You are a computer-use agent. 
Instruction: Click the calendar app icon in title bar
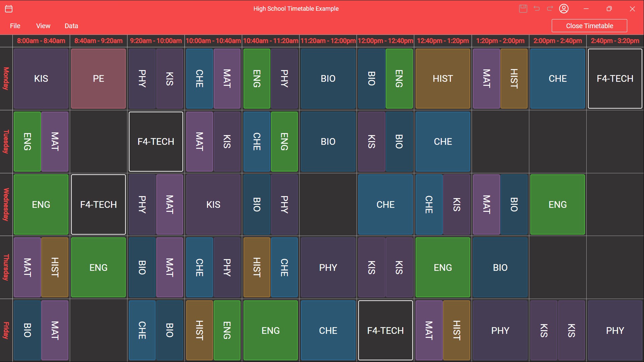tap(9, 9)
